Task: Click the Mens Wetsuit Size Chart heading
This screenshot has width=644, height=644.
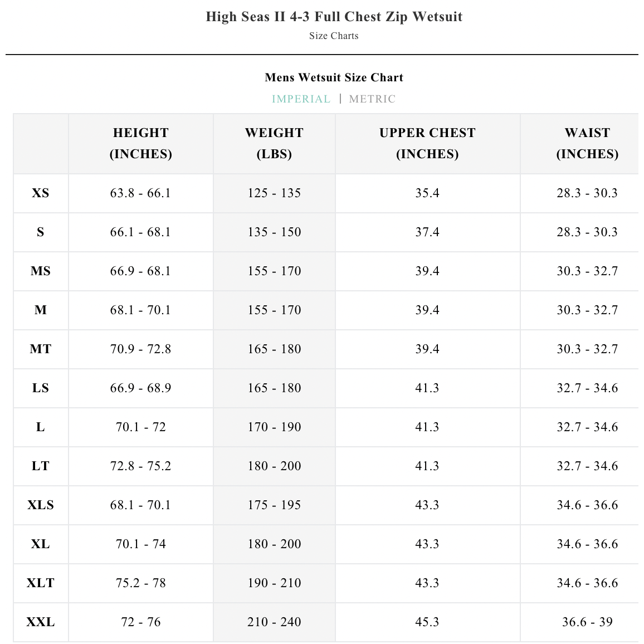Action: 334,77
